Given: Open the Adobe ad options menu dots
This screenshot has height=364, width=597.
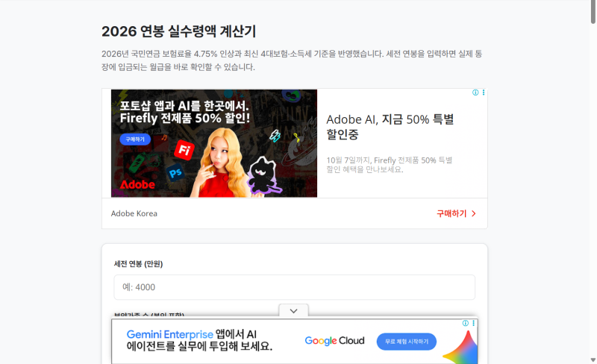Looking at the screenshot, I should point(484,92).
